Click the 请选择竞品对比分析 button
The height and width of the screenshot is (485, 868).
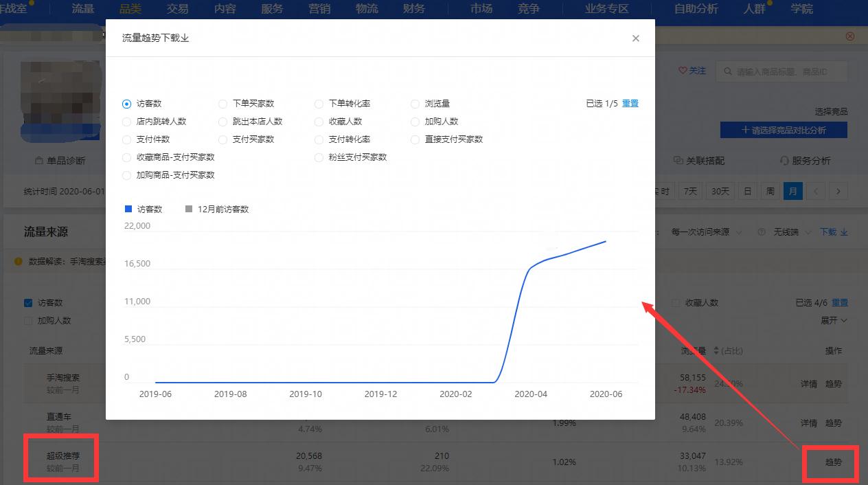[x=784, y=130]
